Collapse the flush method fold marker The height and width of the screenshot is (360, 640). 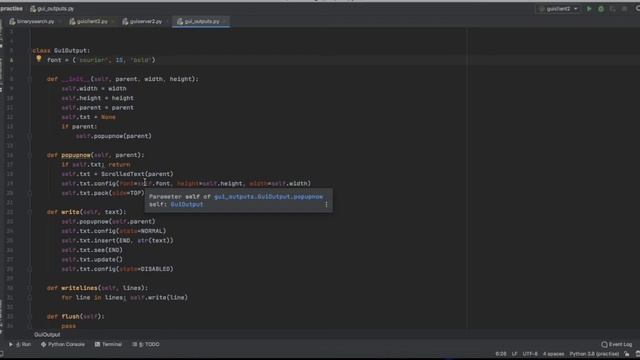(x=30, y=316)
